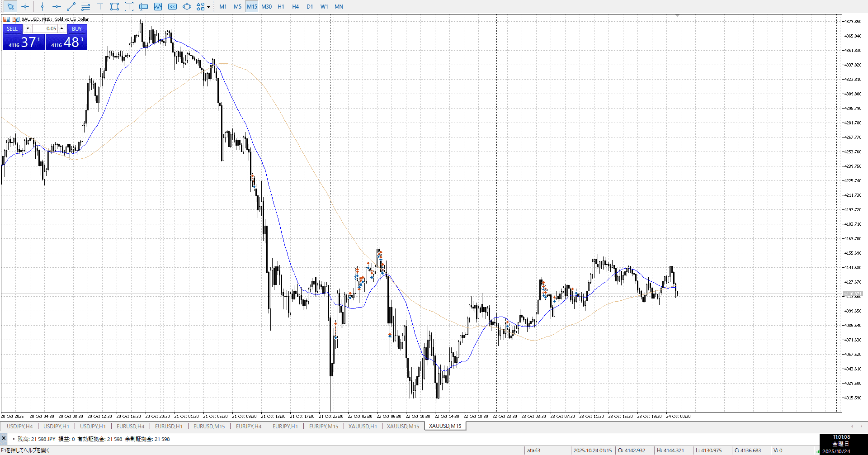This screenshot has height=455, width=868.
Task: Activate the trendline drawing tool
Action: (71, 6)
